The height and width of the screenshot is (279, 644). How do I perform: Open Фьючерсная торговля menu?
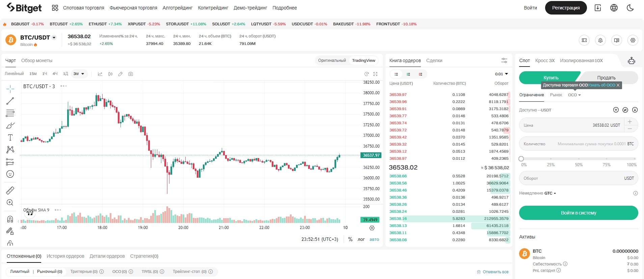(133, 8)
